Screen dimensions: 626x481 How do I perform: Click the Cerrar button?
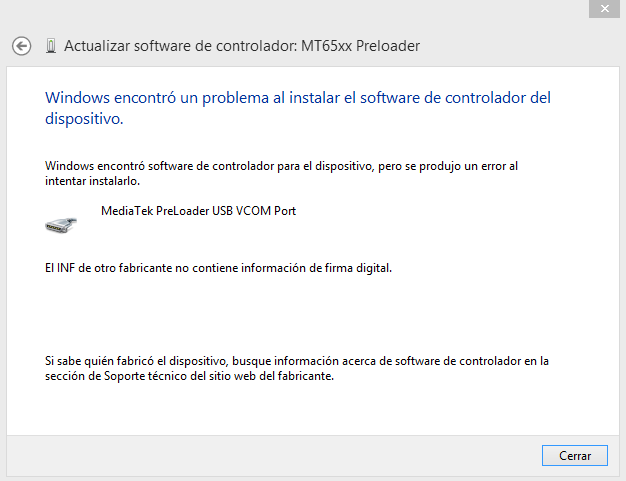(575, 455)
